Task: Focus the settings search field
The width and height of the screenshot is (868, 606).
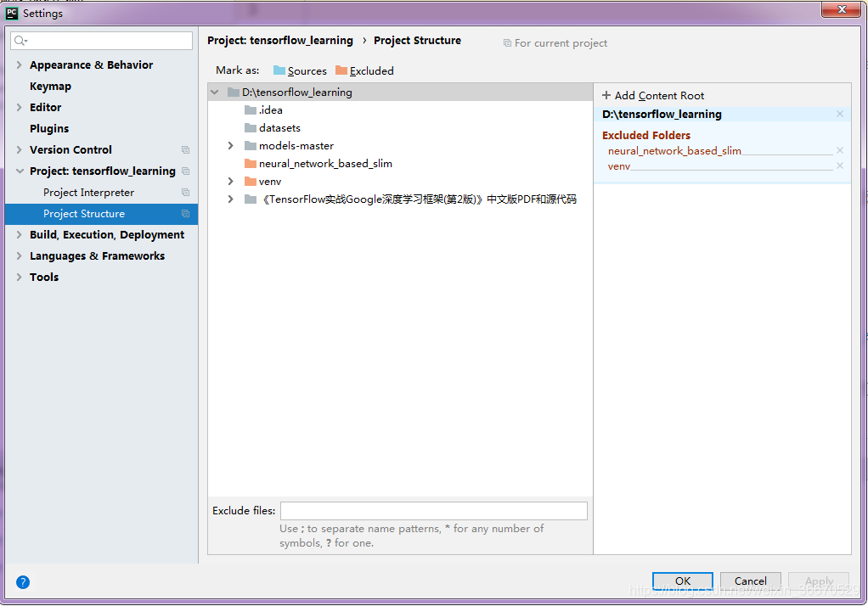Action: tap(102, 41)
